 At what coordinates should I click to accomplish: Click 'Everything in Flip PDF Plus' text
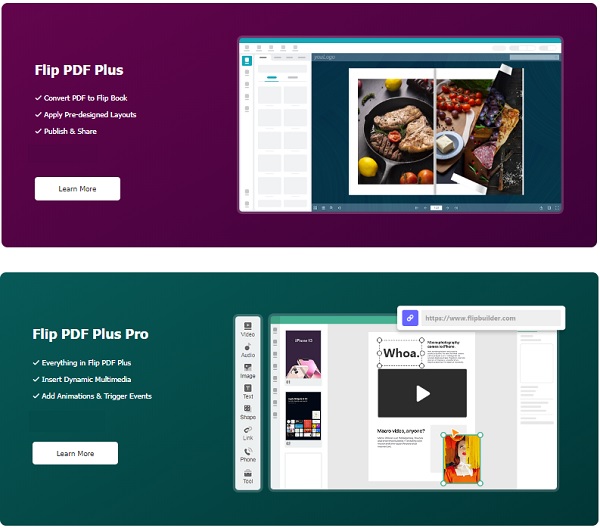[x=86, y=363]
